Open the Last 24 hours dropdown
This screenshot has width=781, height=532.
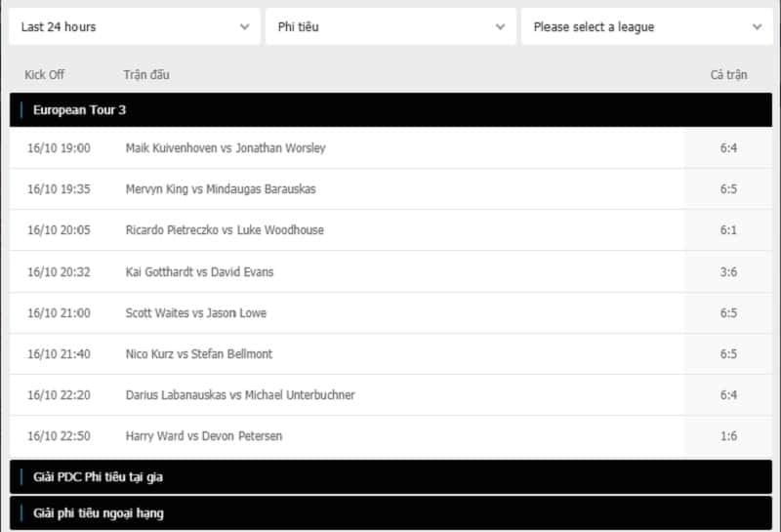click(x=135, y=27)
